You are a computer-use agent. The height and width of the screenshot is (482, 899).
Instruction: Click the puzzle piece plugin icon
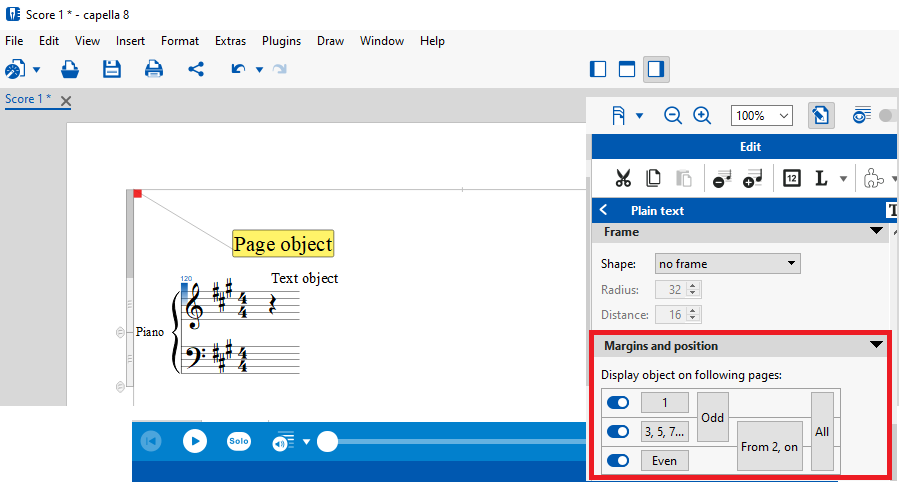[x=873, y=179]
